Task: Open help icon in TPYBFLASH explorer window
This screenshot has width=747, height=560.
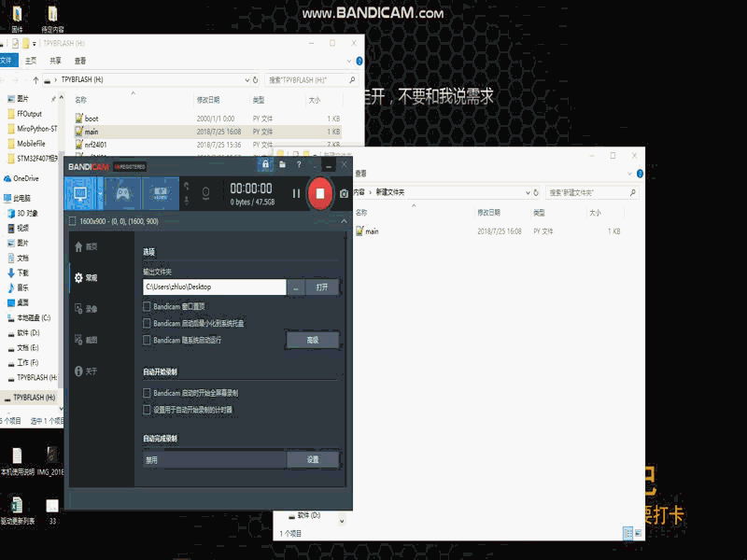Action: point(359,61)
